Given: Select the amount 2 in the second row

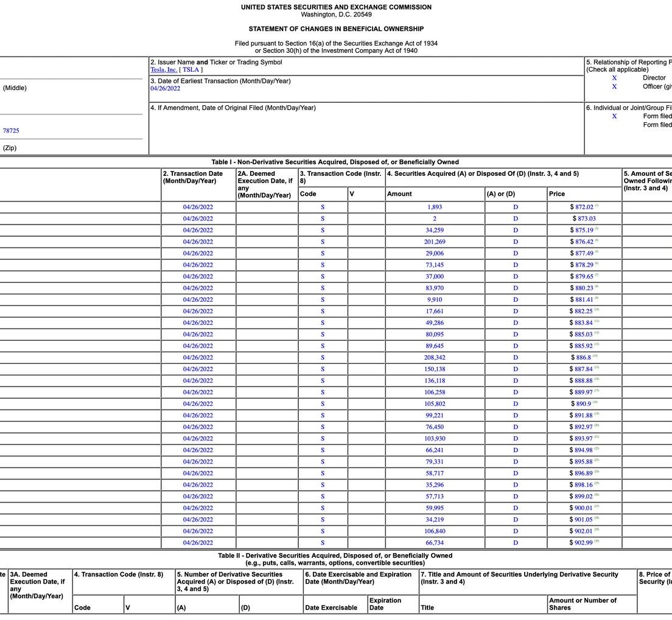Looking at the screenshot, I should point(435,218).
